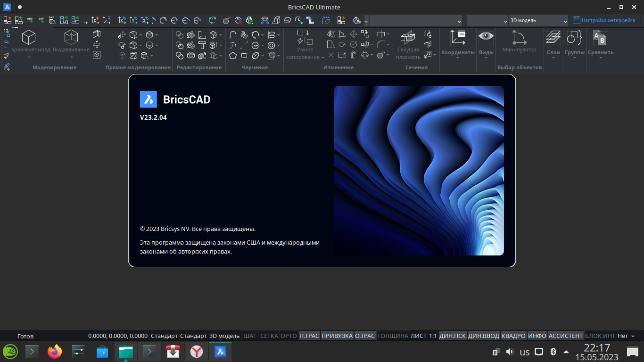
Task: Click the BricsCAD splash screen artwork
Action: pos(419,171)
